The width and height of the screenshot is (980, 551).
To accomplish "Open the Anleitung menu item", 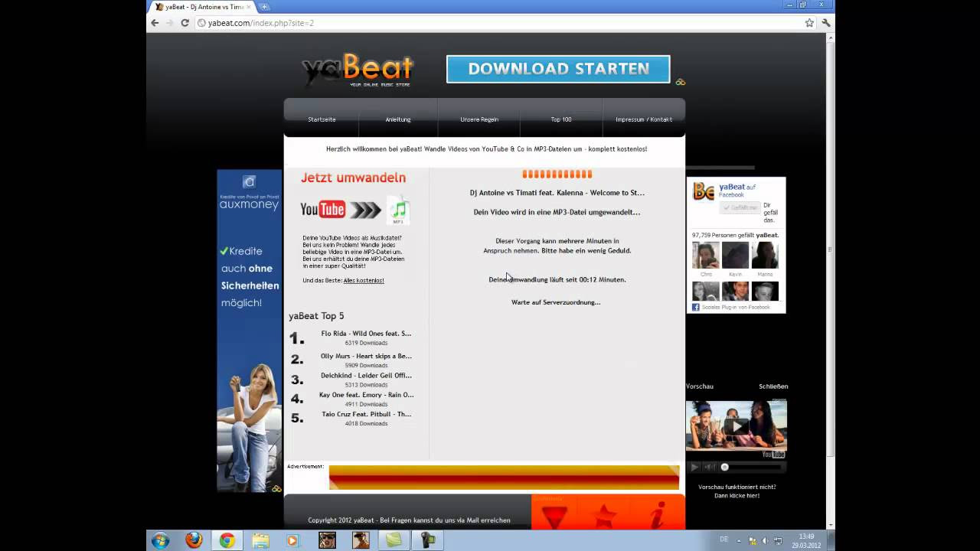I will click(398, 119).
